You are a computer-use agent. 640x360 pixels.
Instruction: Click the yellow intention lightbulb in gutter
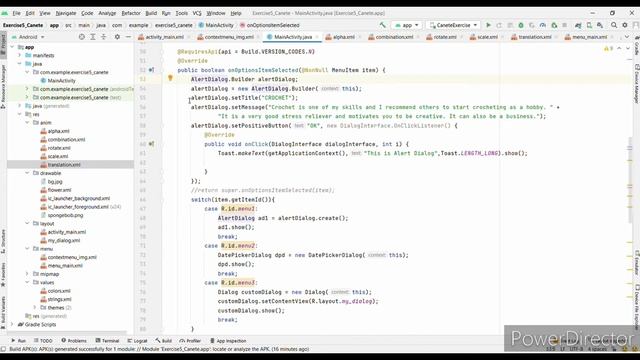click(170, 78)
